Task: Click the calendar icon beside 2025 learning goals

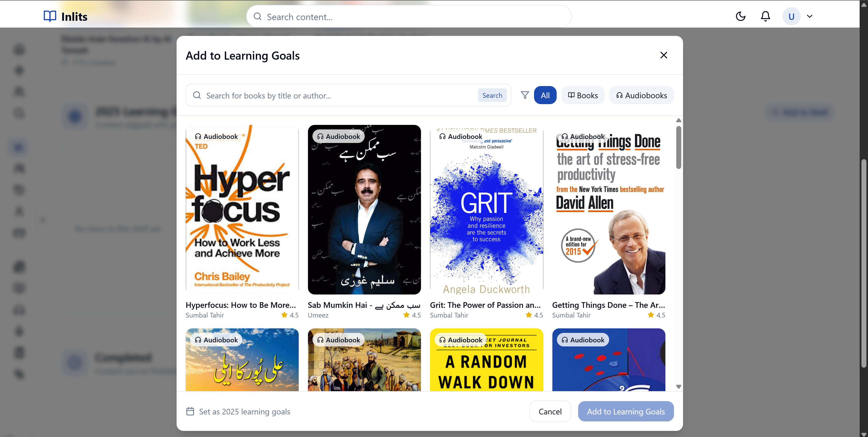Action: 190,411
